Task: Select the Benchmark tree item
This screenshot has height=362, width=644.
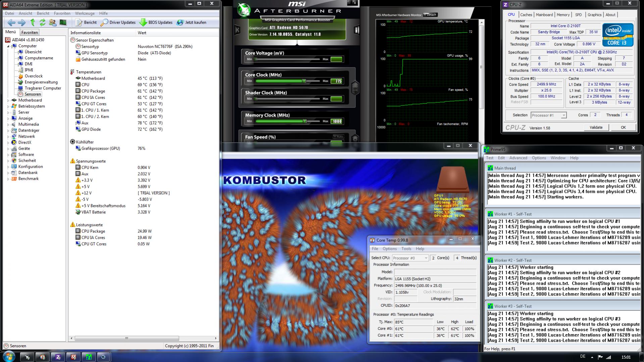Action: (29, 179)
